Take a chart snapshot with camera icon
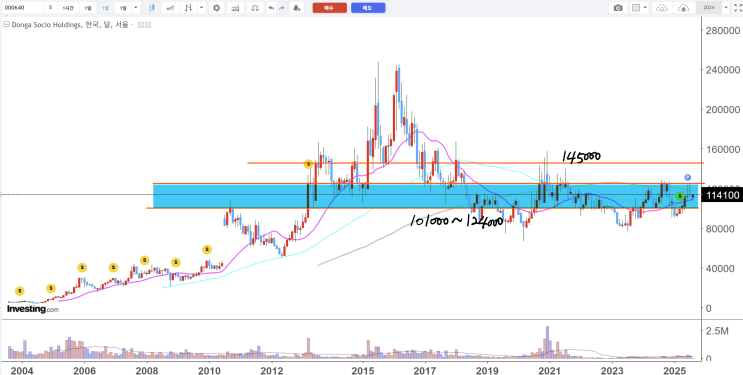The height and width of the screenshot is (375, 743). pyautogui.click(x=618, y=8)
